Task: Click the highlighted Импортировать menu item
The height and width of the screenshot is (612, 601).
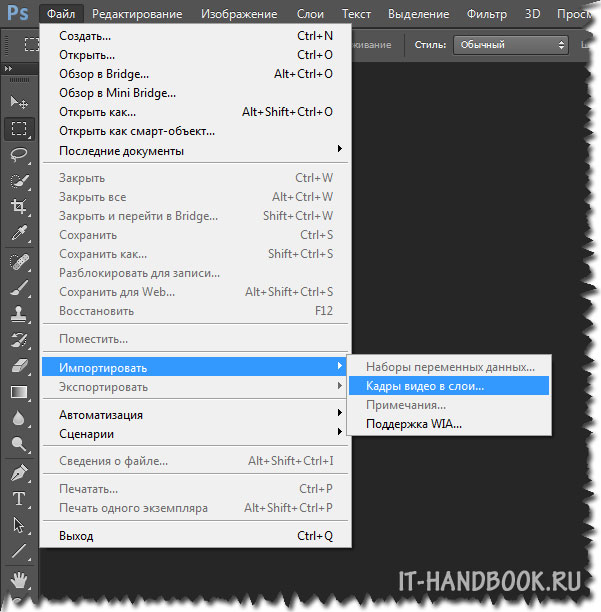Action: (x=195, y=367)
